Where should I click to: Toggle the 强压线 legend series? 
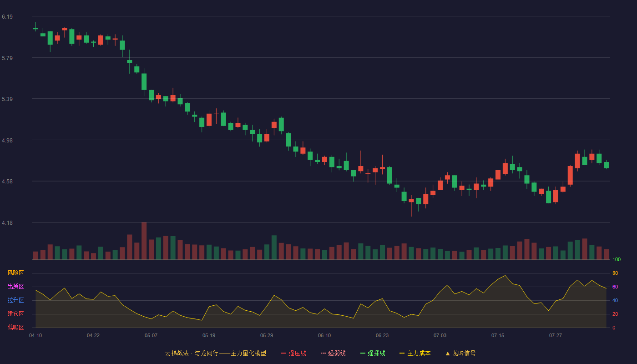coord(293,353)
